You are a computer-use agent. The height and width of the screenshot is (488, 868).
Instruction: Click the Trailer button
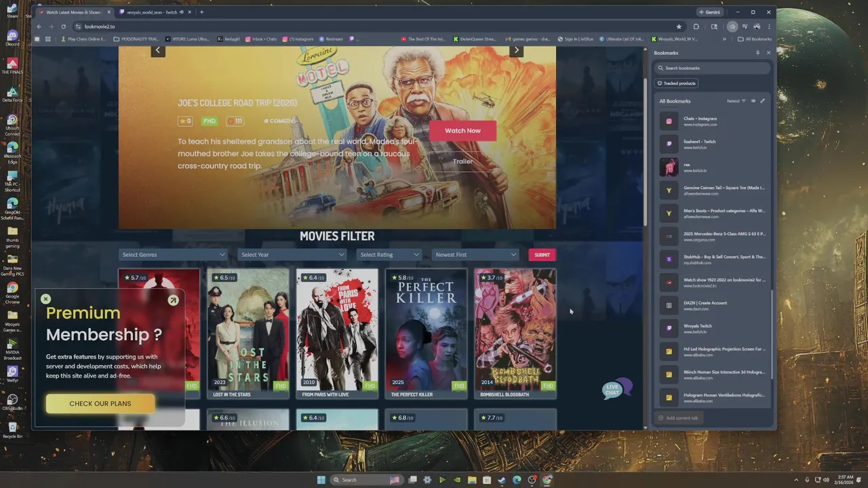coord(462,161)
